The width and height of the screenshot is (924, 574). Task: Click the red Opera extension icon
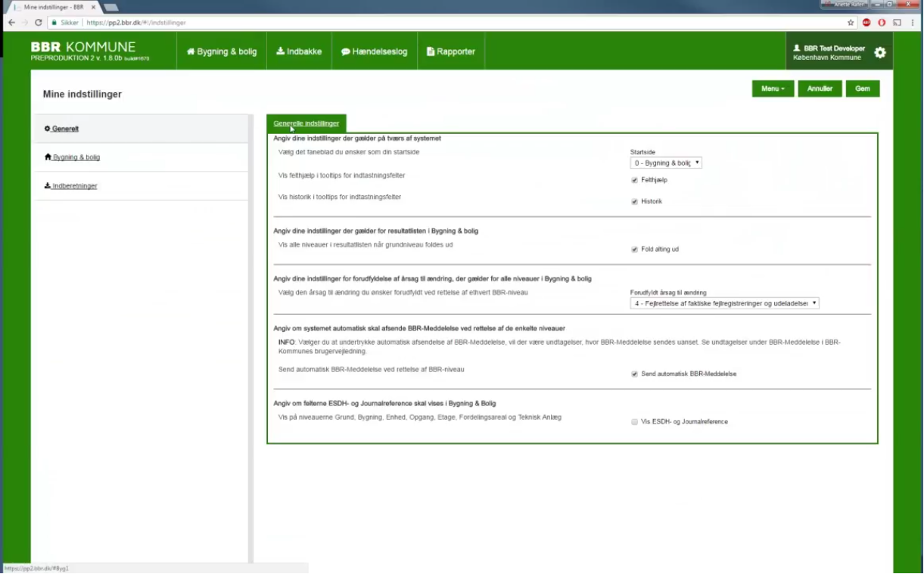click(882, 23)
